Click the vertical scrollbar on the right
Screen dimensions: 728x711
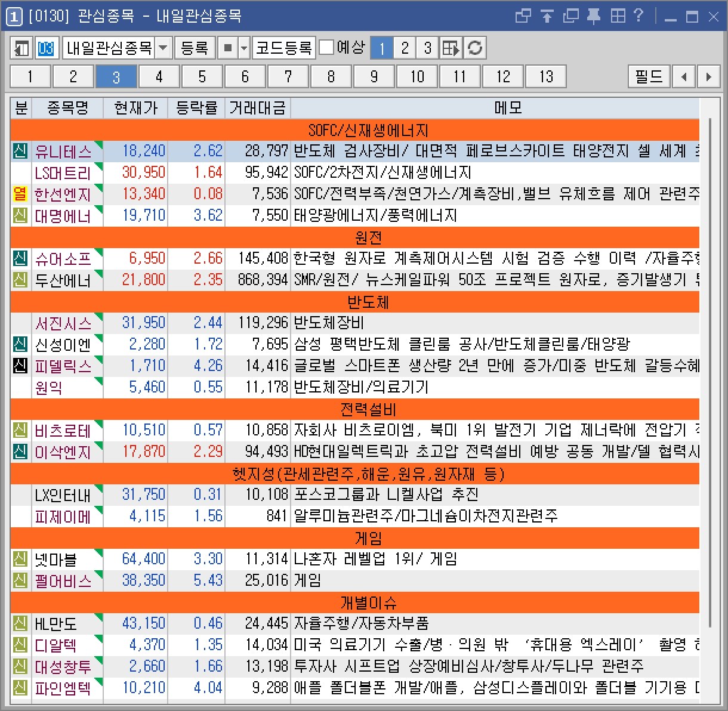coord(710,373)
